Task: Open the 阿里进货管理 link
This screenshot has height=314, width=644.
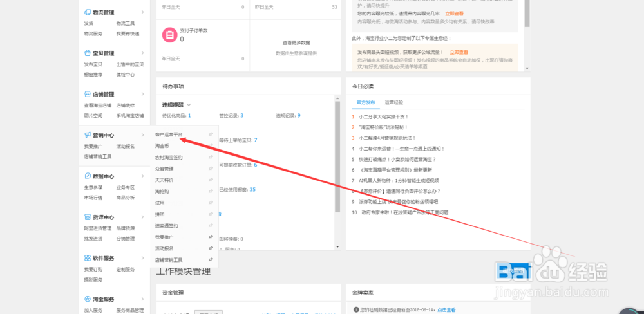Action: click(98, 228)
